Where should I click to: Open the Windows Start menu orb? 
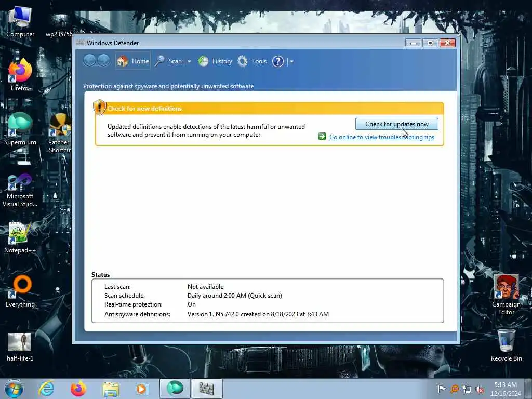tap(14, 389)
